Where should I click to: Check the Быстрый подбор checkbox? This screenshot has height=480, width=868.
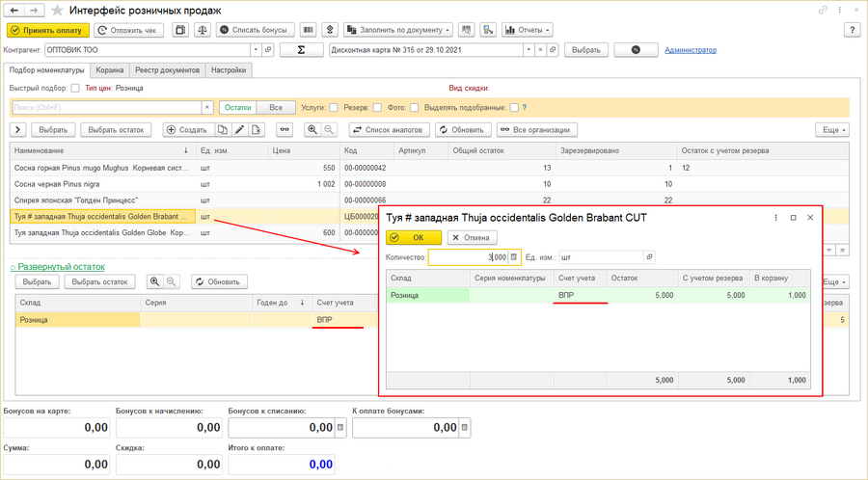75,88
